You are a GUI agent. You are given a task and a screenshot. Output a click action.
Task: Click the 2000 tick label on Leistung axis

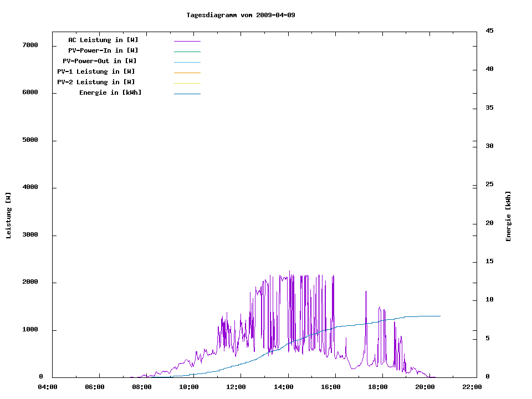click(30, 283)
